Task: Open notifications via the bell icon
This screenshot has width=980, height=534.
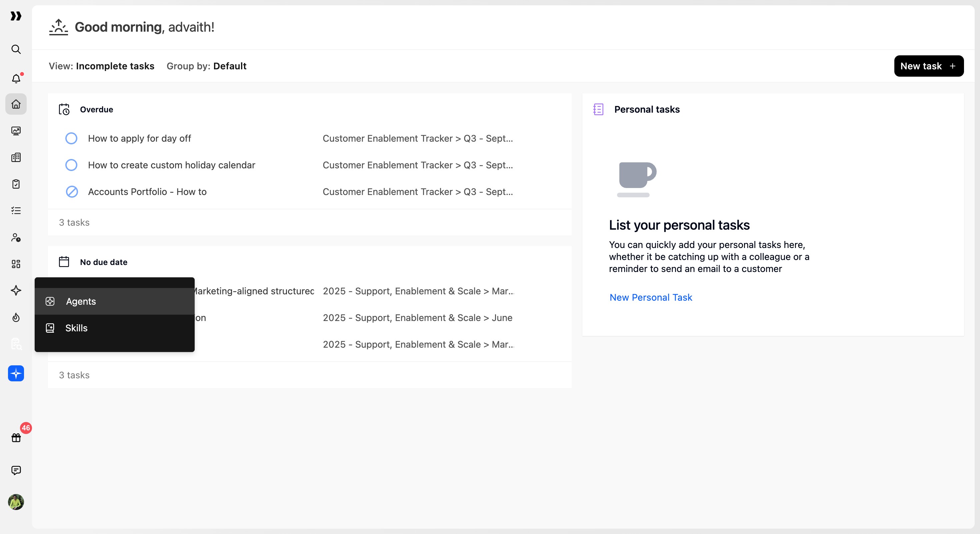Action: pos(16,78)
